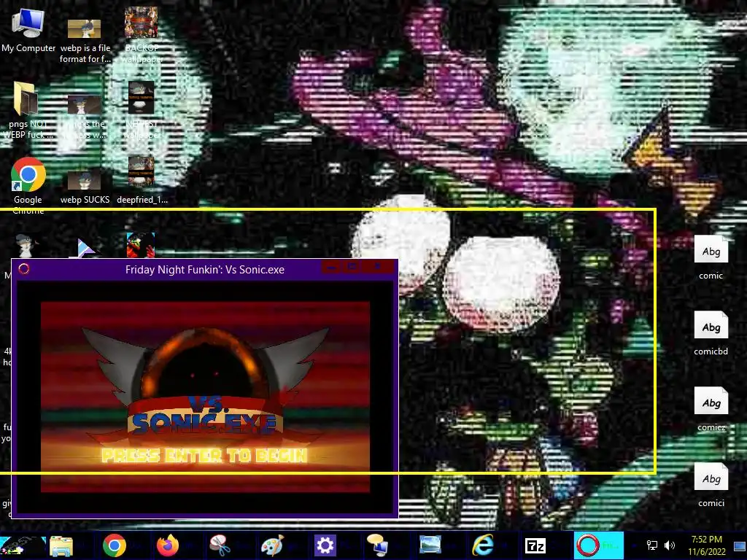Click the 'Friday Night Funkin': Vs Sonic.exe' title
747x560 pixels.
(205, 270)
